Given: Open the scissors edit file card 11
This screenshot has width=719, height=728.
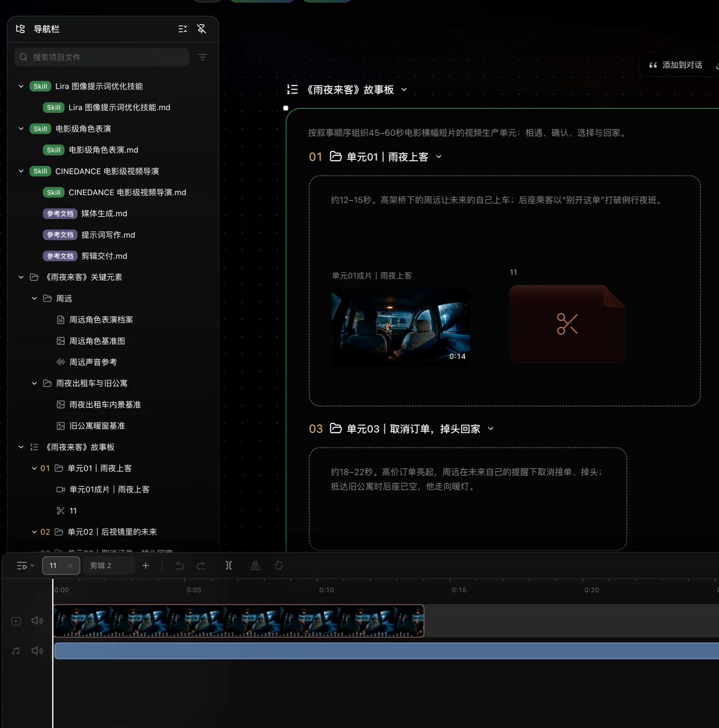Looking at the screenshot, I should 568,324.
